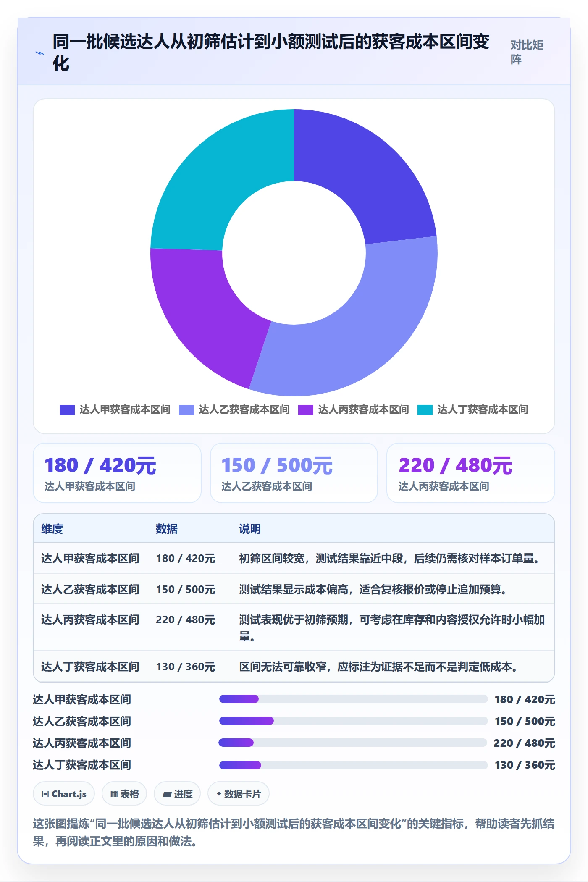Toggle legend item 达人丁获客成本区间
Viewport: 588px width, 882px height.
472,409
